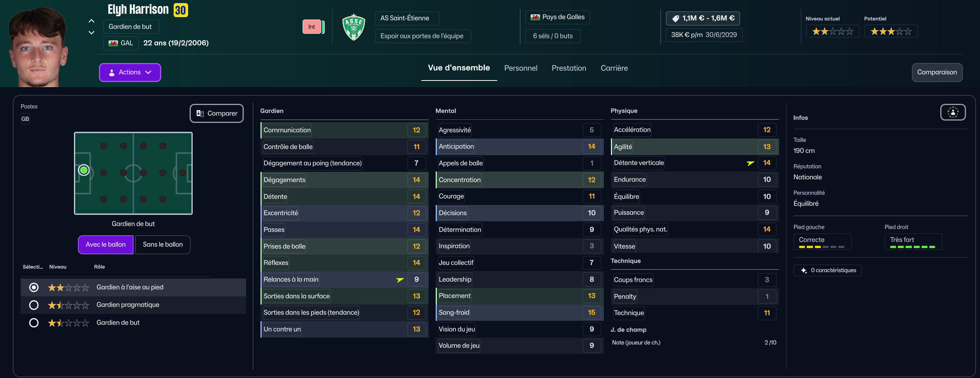The height and width of the screenshot is (378, 980).
Task: Switch to the Personnel tab
Action: 521,68
